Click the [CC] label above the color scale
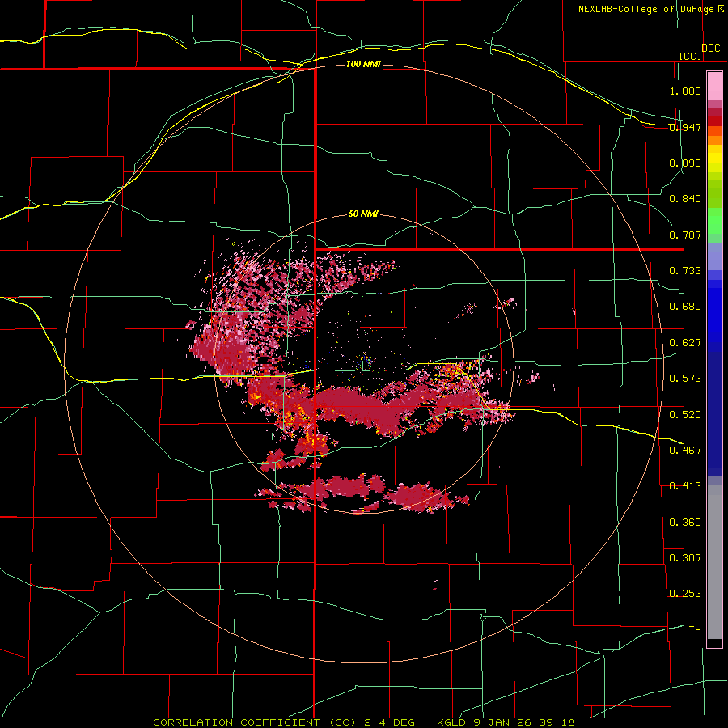This screenshot has width=728, height=728. click(x=691, y=56)
